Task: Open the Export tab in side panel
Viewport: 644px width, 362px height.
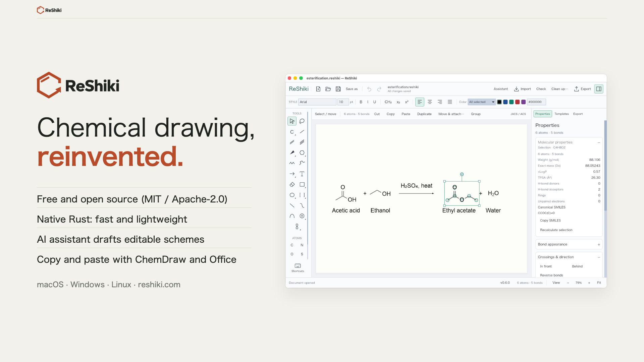Action: pos(578,114)
